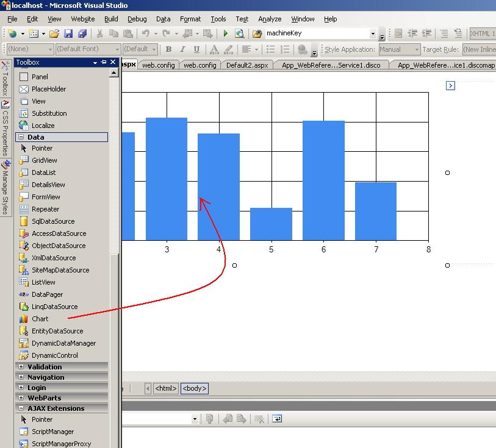Toggle Bold formatting

(x=168, y=49)
